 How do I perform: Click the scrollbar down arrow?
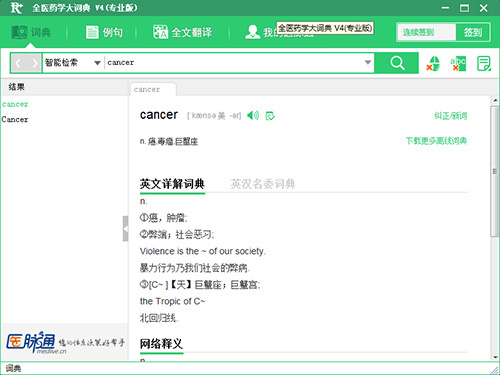click(x=495, y=357)
